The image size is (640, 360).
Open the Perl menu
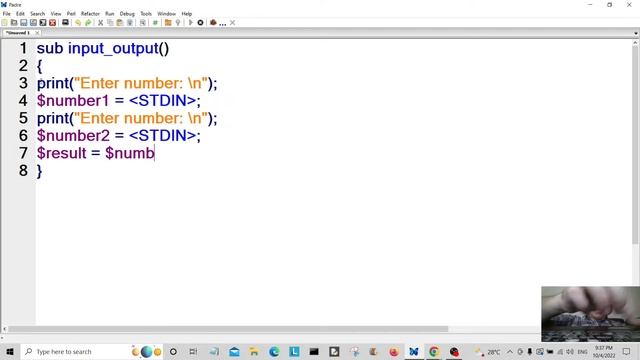71,13
